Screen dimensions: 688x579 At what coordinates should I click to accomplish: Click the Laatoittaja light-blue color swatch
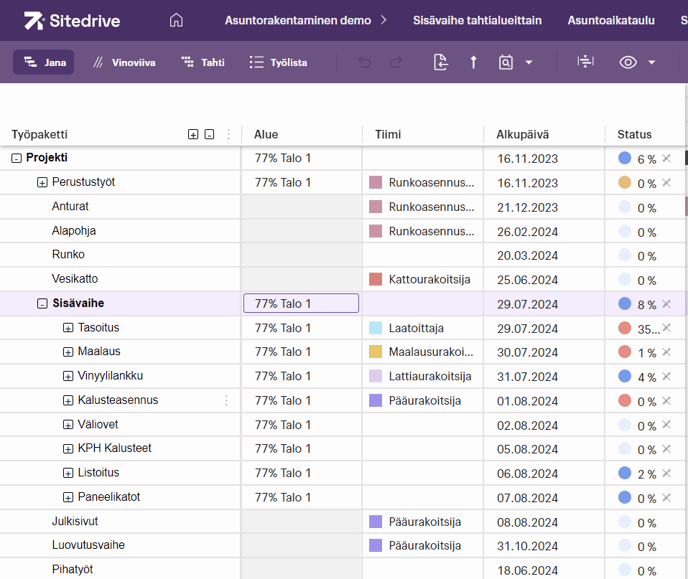point(375,328)
